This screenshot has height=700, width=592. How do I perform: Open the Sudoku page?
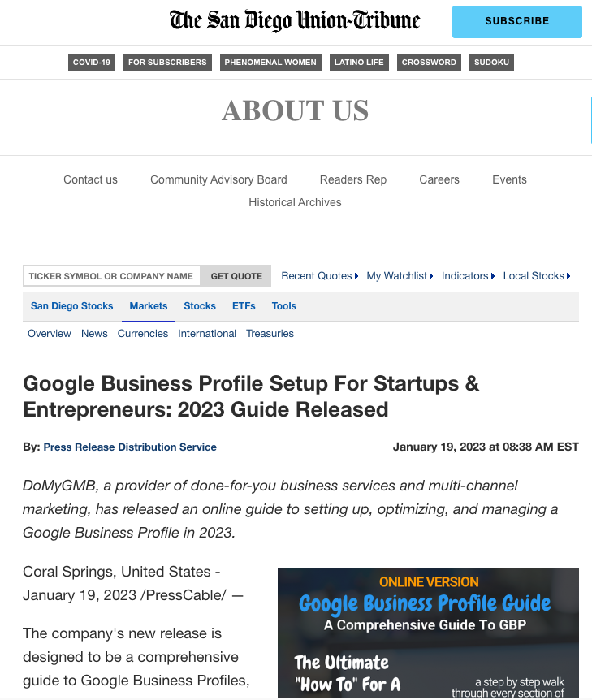point(491,63)
